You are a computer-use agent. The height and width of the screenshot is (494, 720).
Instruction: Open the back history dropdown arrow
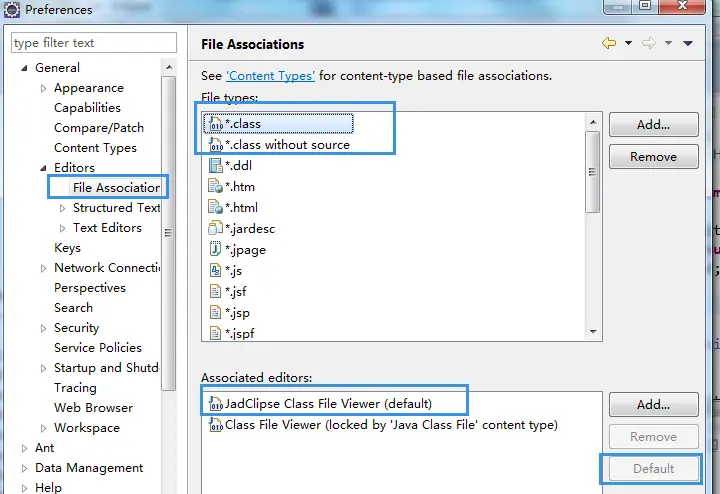coord(628,43)
